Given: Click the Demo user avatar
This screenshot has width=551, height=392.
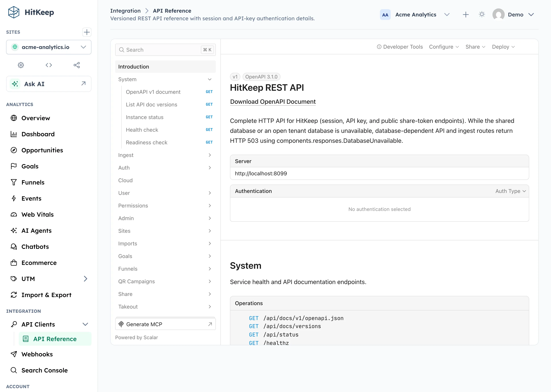Looking at the screenshot, I should click(498, 15).
